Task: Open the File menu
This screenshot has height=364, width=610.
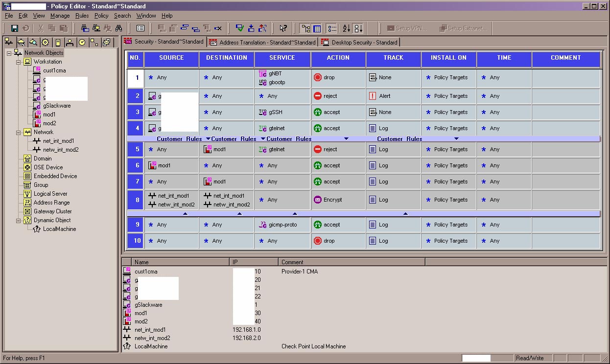Action: pos(9,16)
